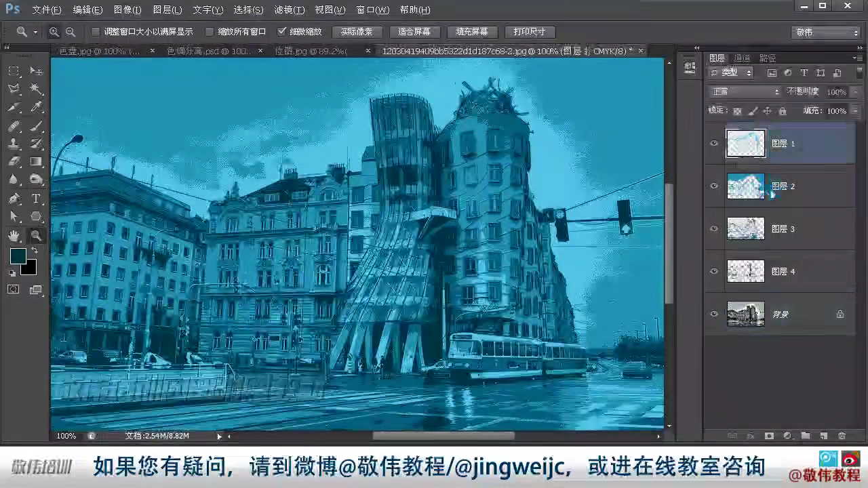The width and height of the screenshot is (868, 488).
Task: Open the 滤镜(T) menu
Action: tap(290, 10)
